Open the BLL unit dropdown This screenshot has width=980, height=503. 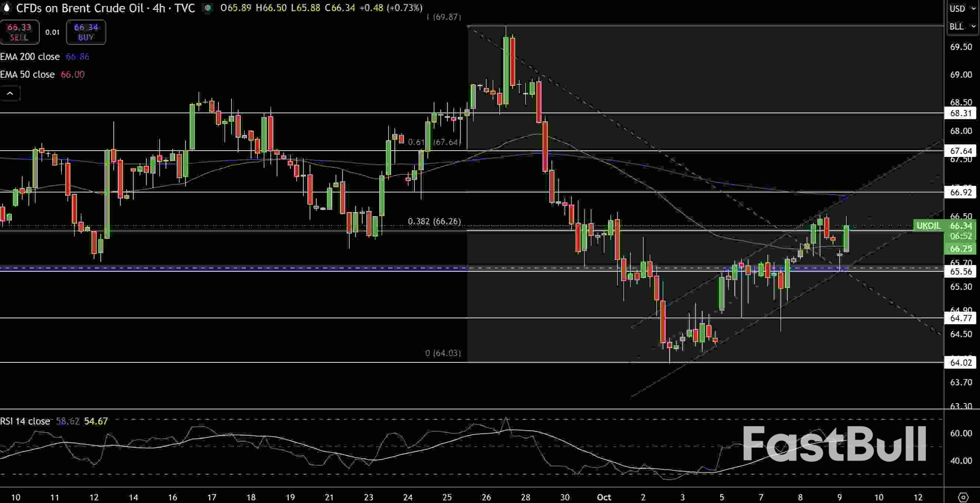961,26
